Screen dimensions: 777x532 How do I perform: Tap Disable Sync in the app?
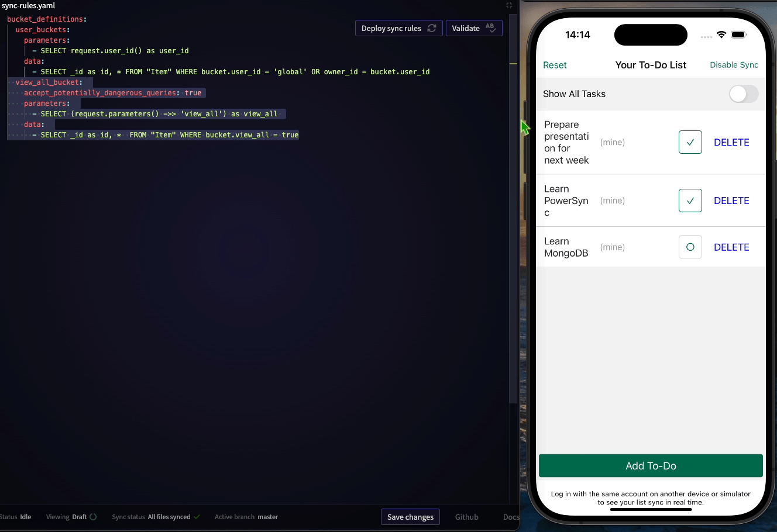(x=734, y=65)
